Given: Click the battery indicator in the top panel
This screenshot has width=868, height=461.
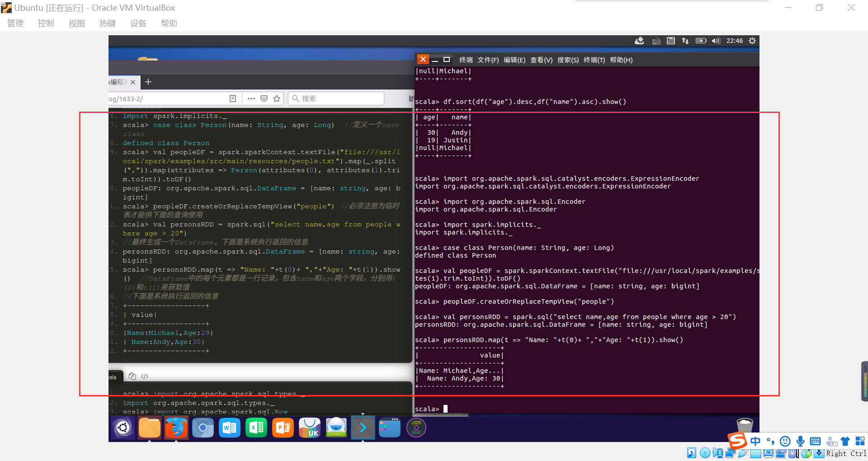Looking at the screenshot, I should pos(701,41).
